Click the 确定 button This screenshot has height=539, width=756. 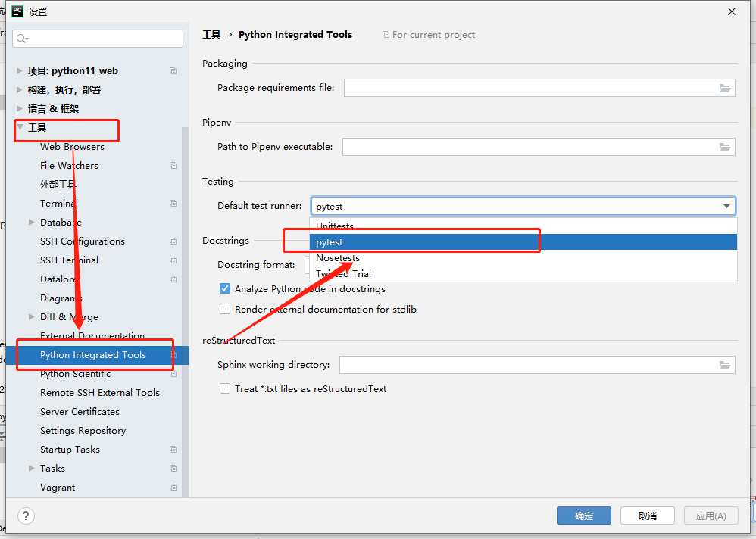584,516
